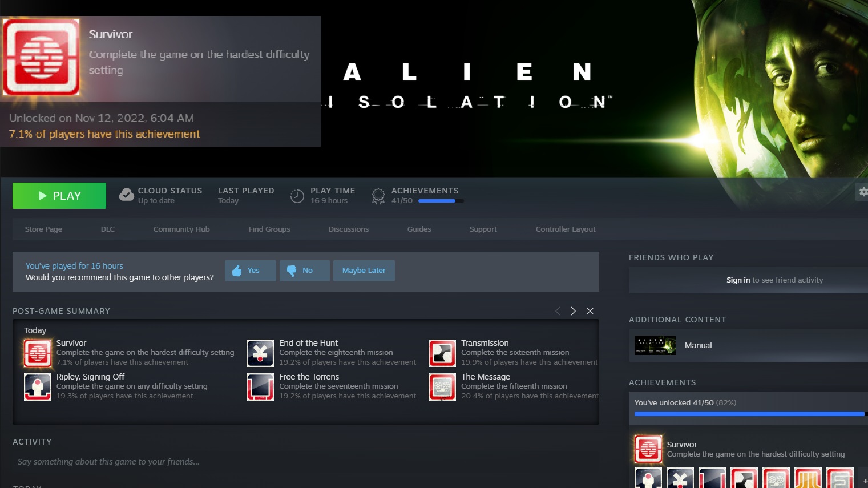Click Free the Torrens icon in sidebar achievements row

tap(712, 478)
